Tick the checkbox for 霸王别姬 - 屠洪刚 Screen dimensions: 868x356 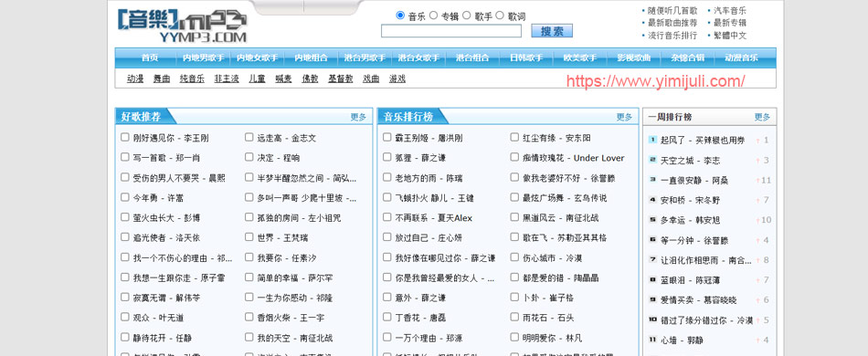pos(387,137)
